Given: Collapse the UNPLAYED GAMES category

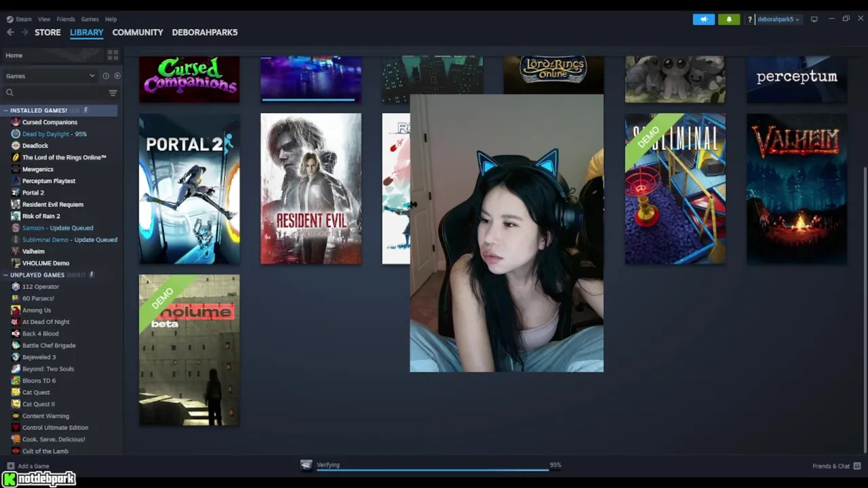Looking at the screenshot, I should (6, 275).
